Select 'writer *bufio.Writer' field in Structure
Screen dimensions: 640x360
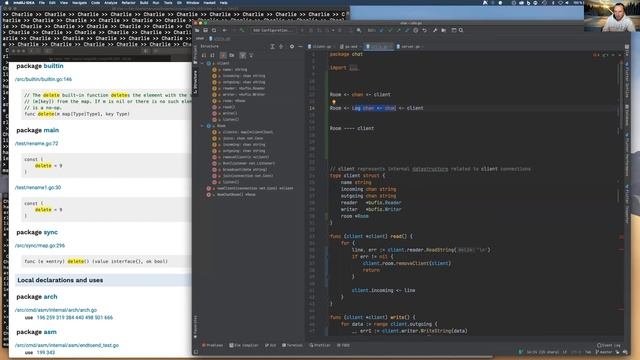pyautogui.click(x=244, y=94)
